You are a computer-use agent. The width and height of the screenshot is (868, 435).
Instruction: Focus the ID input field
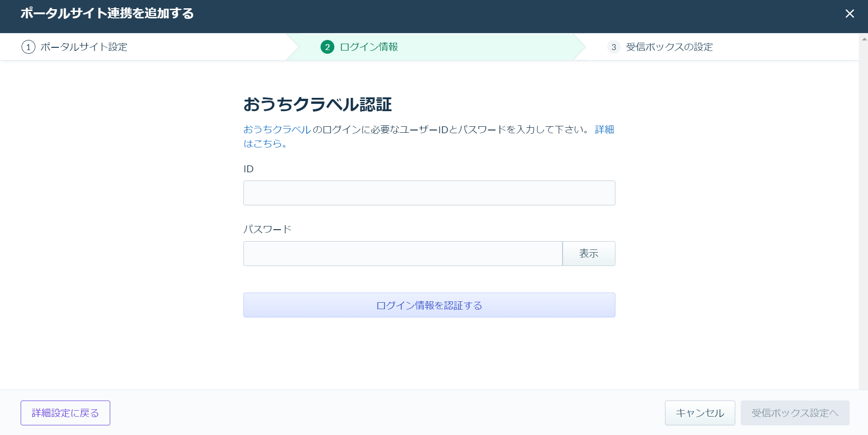(x=429, y=193)
